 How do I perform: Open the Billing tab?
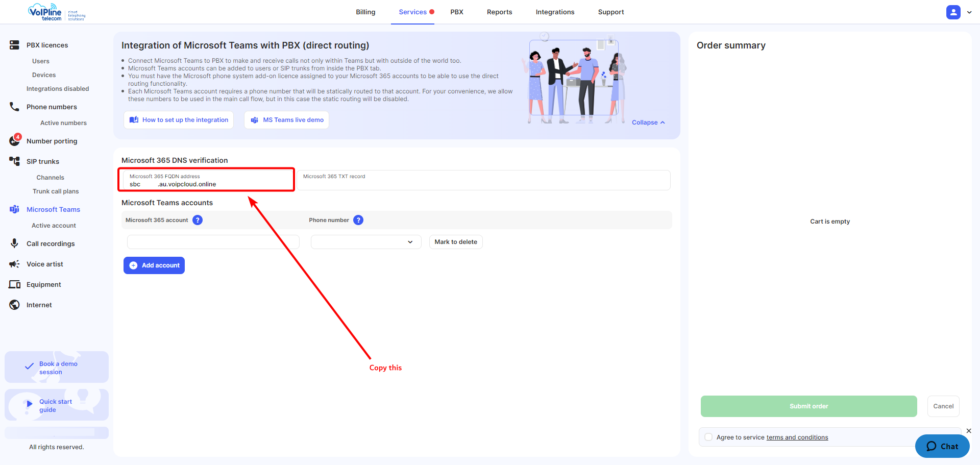pyautogui.click(x=365, y=12)
